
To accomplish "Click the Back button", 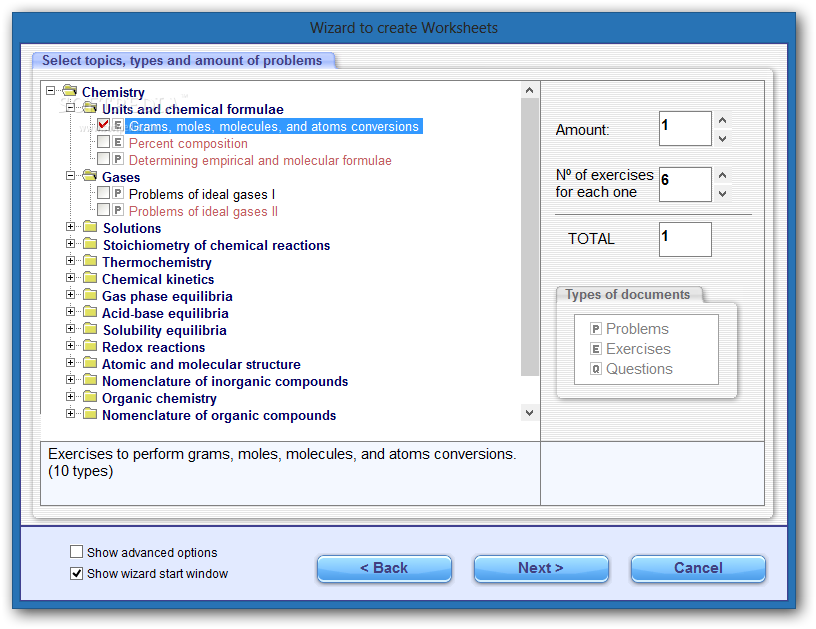I will 384,568.
